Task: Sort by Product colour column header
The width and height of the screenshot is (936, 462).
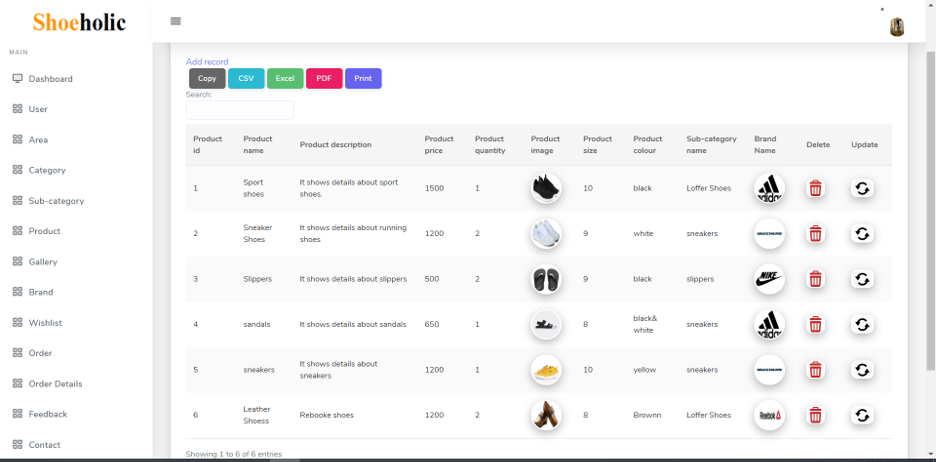Action: coord(648,144)
